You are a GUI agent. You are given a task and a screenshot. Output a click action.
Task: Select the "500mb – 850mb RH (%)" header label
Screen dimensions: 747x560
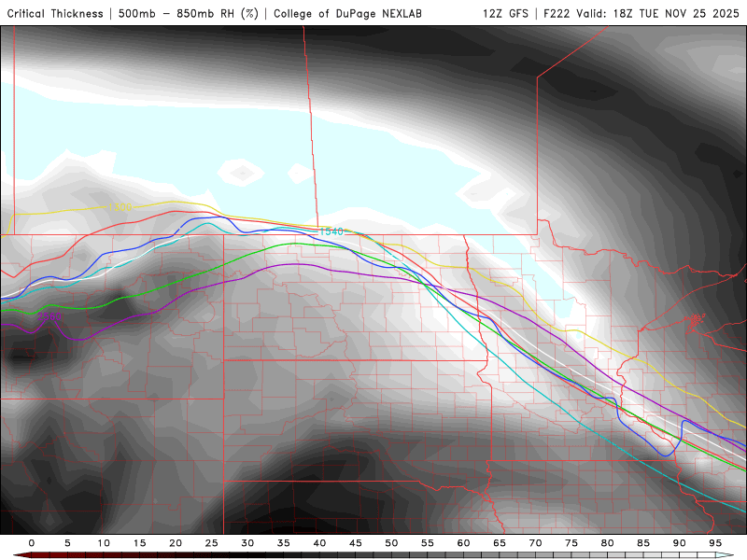(x=189, y=14)
